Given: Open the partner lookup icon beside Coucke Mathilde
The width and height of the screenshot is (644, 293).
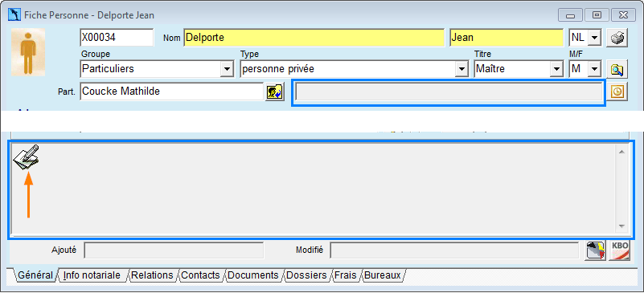Looking at the screenshot, I should point(274,92).
